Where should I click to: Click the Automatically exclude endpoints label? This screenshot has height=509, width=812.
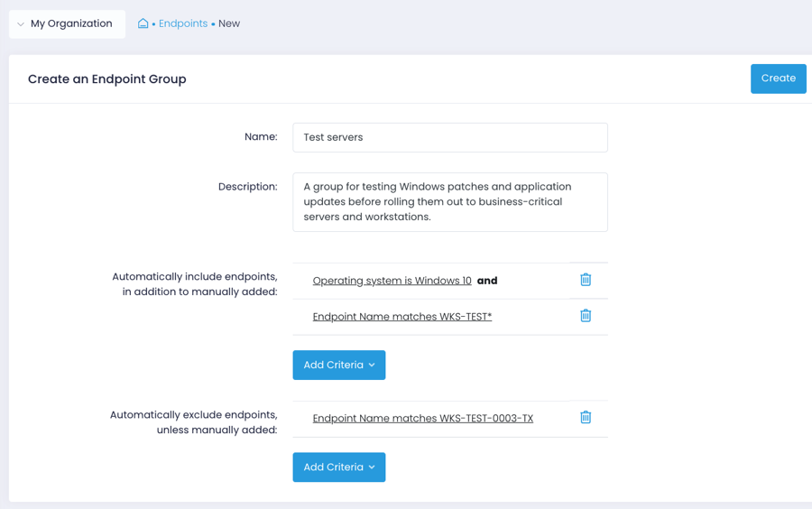194,422
